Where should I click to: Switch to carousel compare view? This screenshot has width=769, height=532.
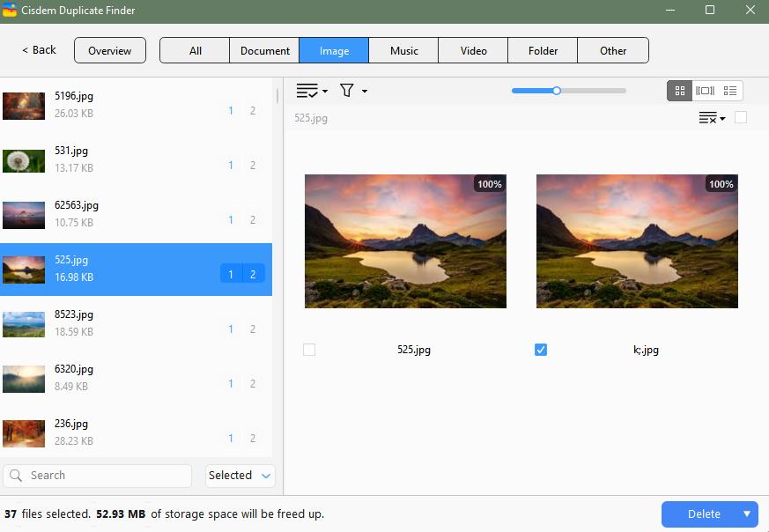coord(706,91)
